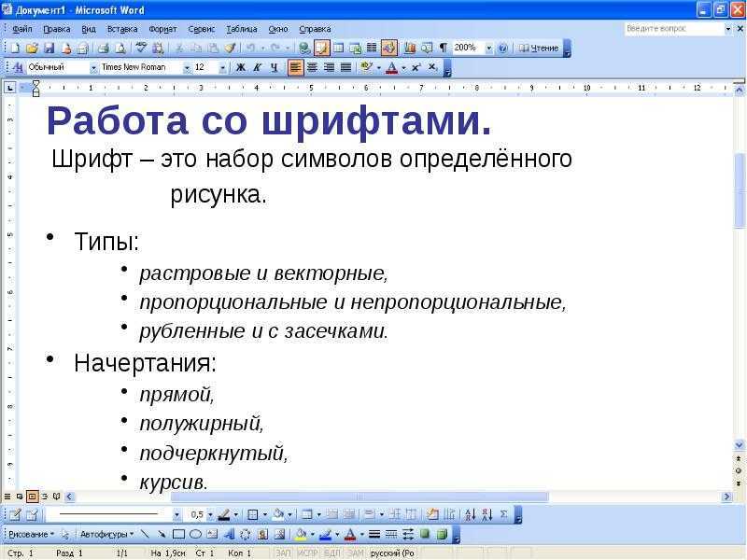Click the Styles and Formatting AA icon
The width and height of the screenshot is (747, 560).
point(18,67)
